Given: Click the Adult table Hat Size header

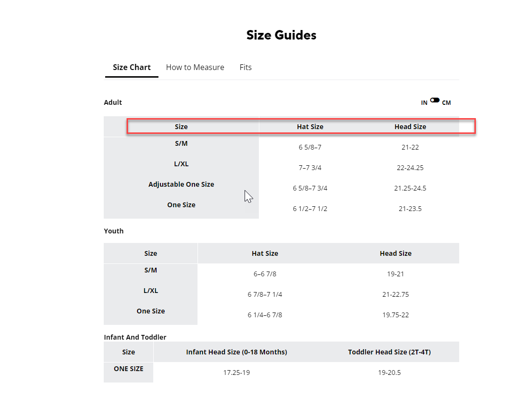Looking at the screenshot, I should pos(310,127).
